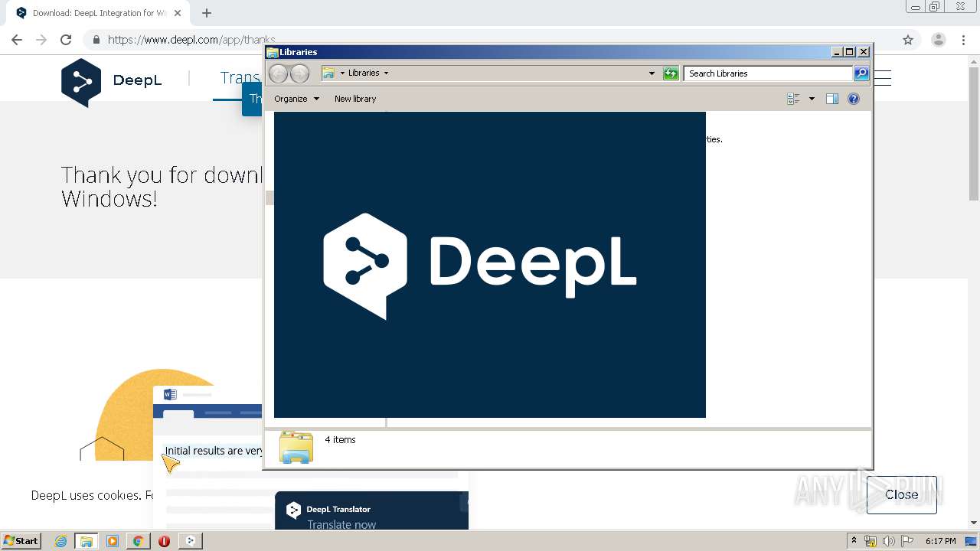This screenshot has width=980, height=551.
Task: Click the Start button
Action: coord(21,541)
